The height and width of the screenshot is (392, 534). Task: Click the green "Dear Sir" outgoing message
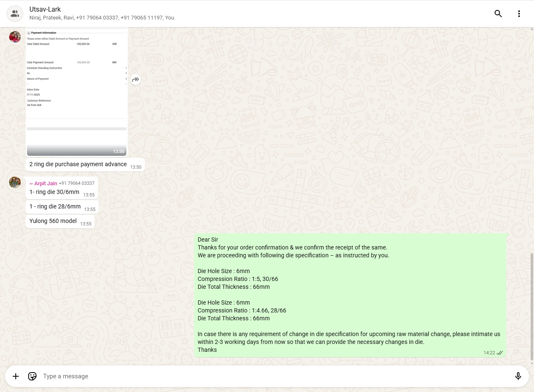pos(350,295)
